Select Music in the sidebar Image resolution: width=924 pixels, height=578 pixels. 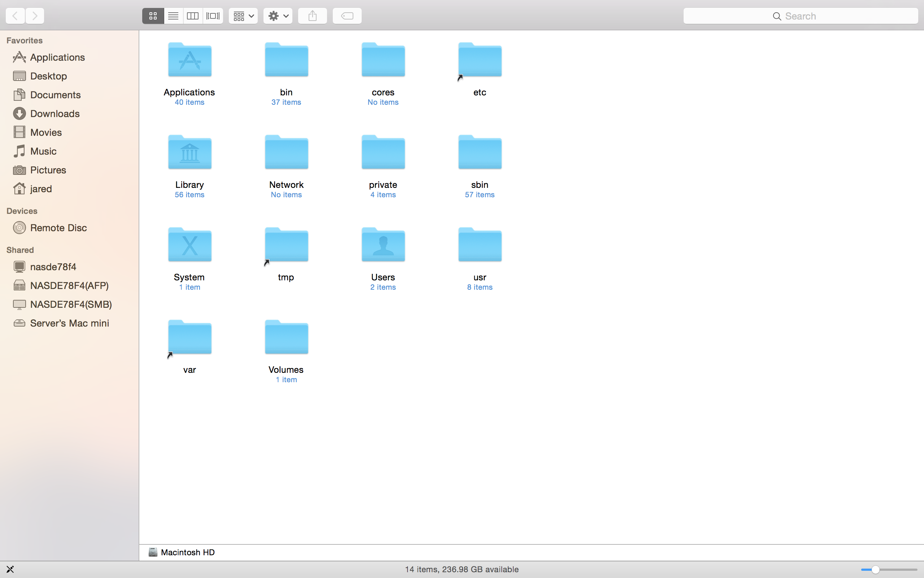(69, 151)
